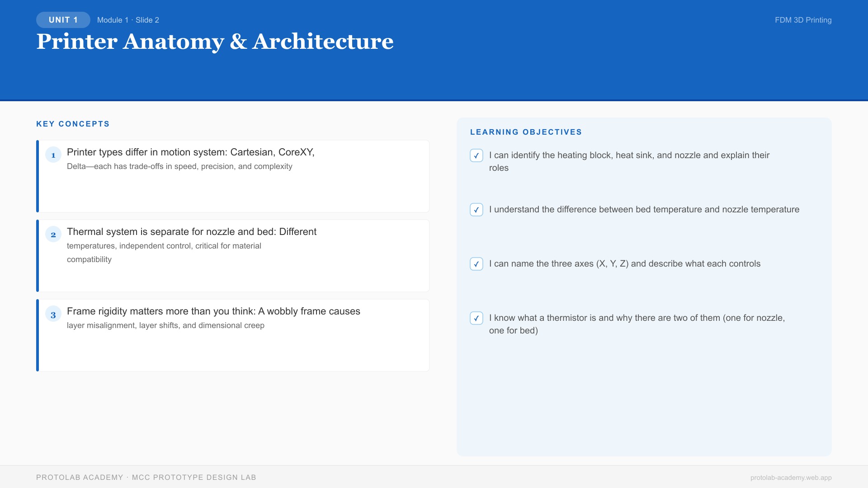Open the protolab-academy.web.app link

tap(791, 478)
